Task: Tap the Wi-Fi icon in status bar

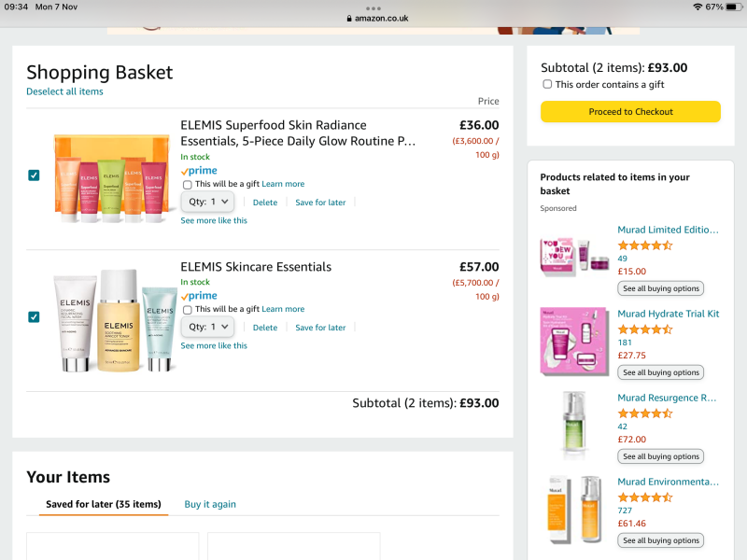Action: tap(697, 7)
